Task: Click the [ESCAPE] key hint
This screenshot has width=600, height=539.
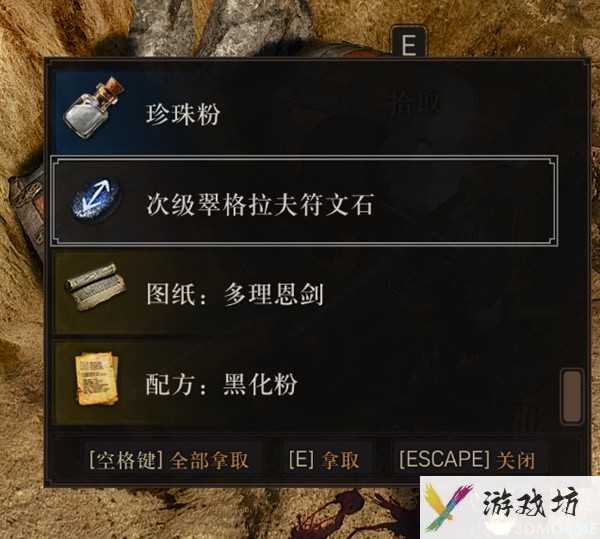Action: click(x=445, y=459)
